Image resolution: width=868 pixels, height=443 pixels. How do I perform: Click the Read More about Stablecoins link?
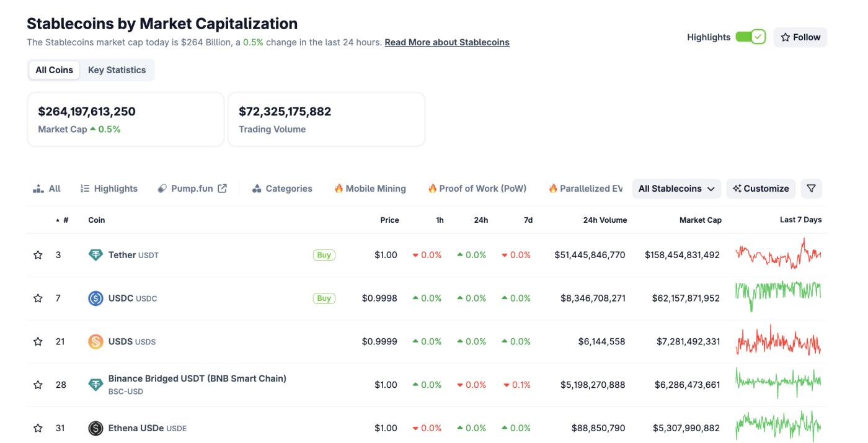(446, 42)
